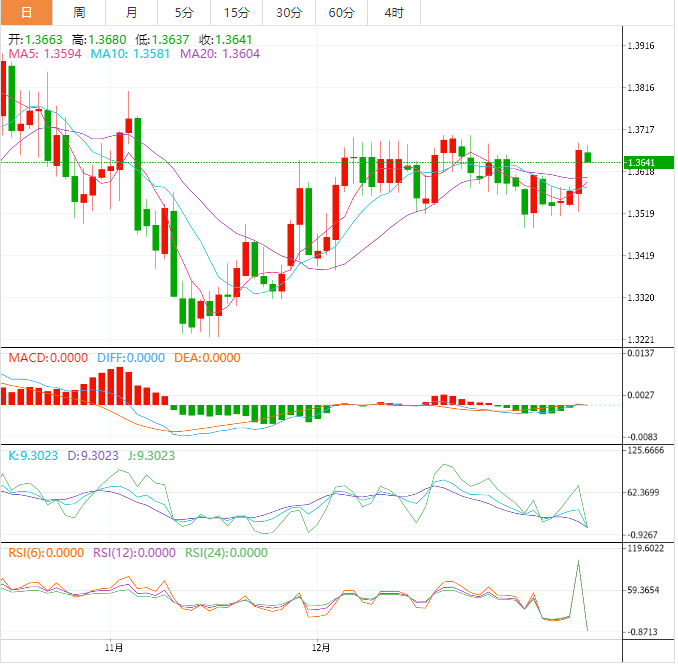
Task: Click the MA10: 1.3581 indicator label
Action: 130,54
